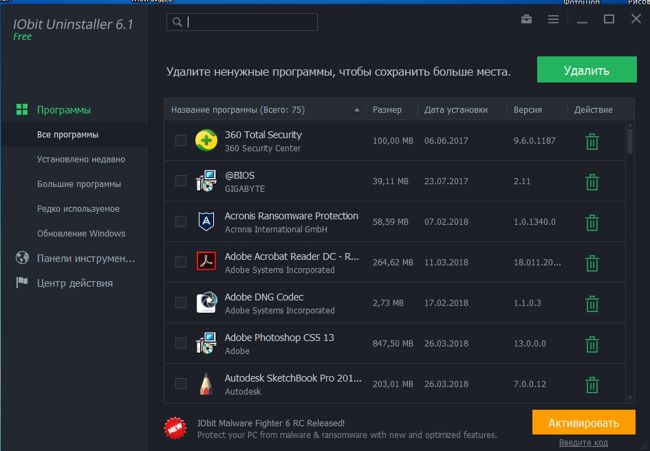Click version 9.6.0.1187
Image resolution: width=650 pixels, height=451 pixels.
[534, 141]
